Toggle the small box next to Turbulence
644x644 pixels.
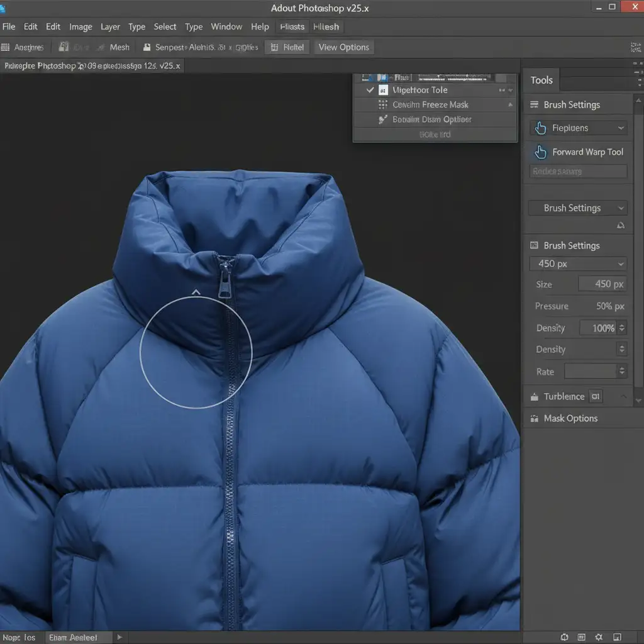596,396
